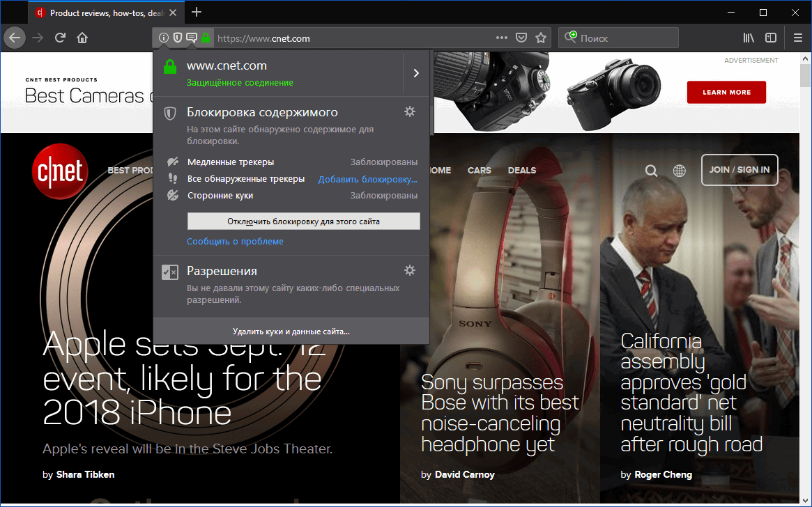The height and width of the screenshot is (507, 812).
Task: Open the DEALS navigation item
Action: [x=521, y=170]
